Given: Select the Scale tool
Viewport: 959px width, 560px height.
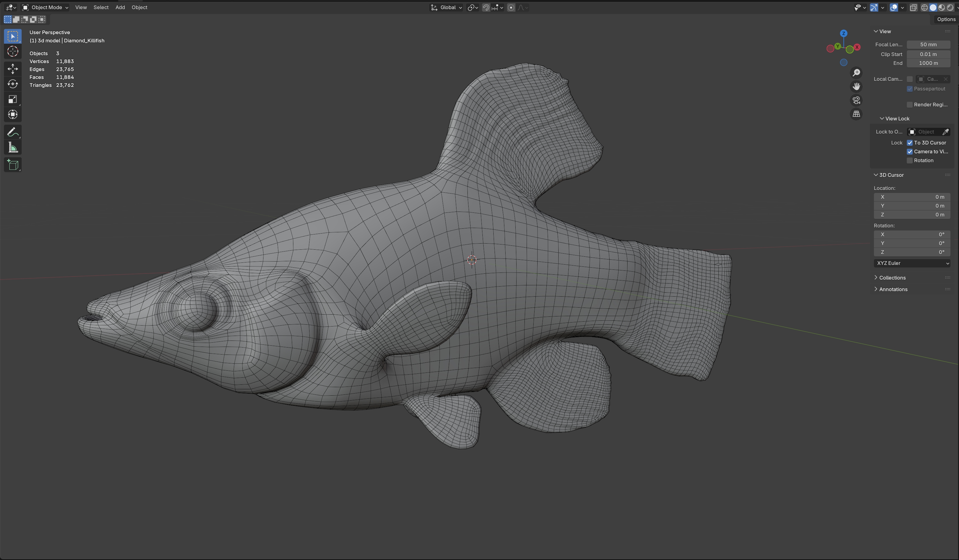Looking at the screenshot, I should [13, 99].
